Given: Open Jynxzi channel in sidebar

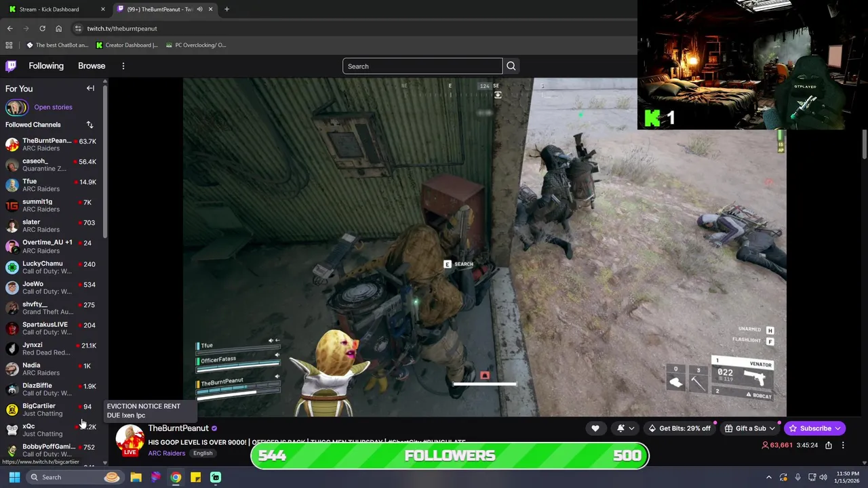Looking at the screenshot, I should click(x=52, y=348).
